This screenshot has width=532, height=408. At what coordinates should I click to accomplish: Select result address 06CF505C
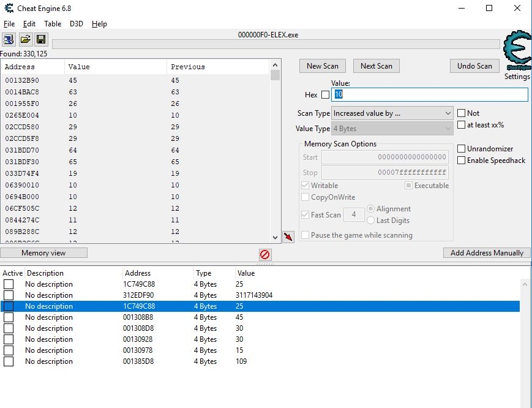tap(22, 208)
